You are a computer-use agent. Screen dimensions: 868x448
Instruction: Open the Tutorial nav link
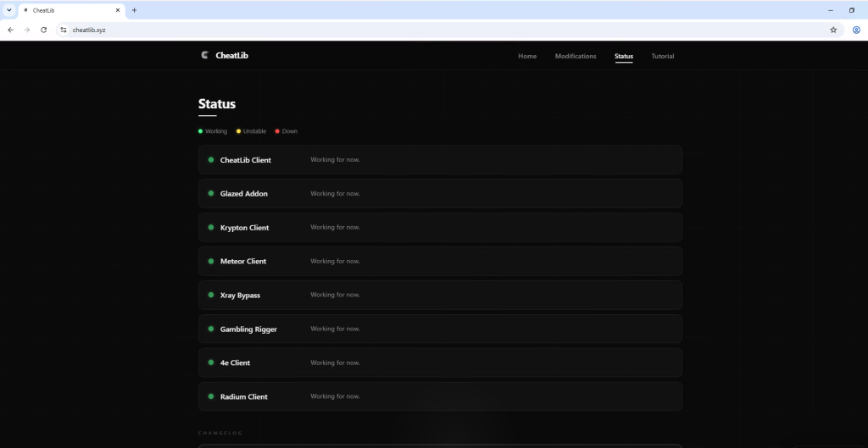663,56
